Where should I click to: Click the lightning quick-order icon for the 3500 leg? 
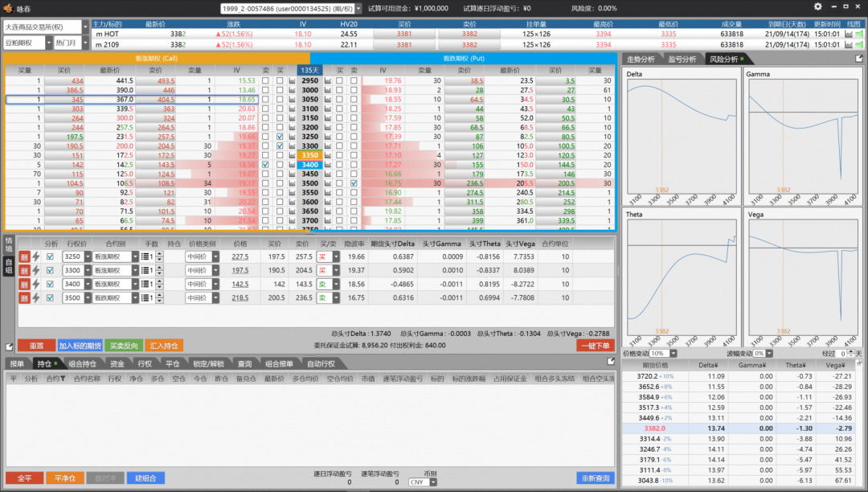click(x=36, y=297)
